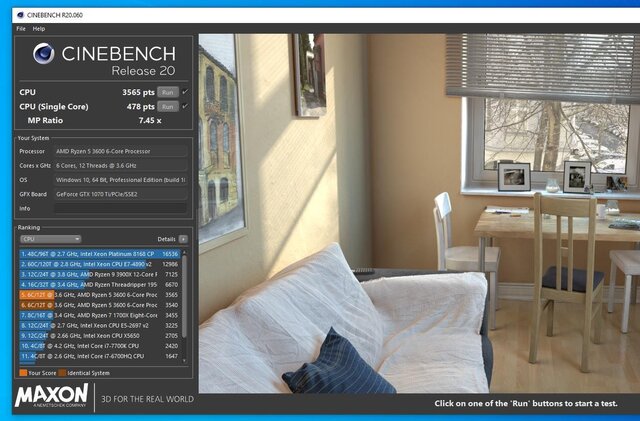Select ranking row 8 Intel Xeon E5-2697 v2
The height and width of the screenshot is (421, 640).
[100, 325]
